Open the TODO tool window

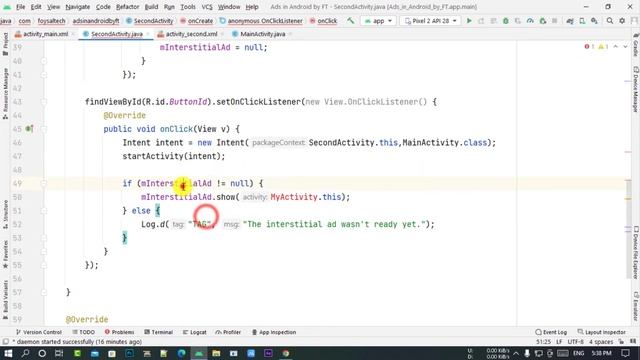(x=83, y=332)
